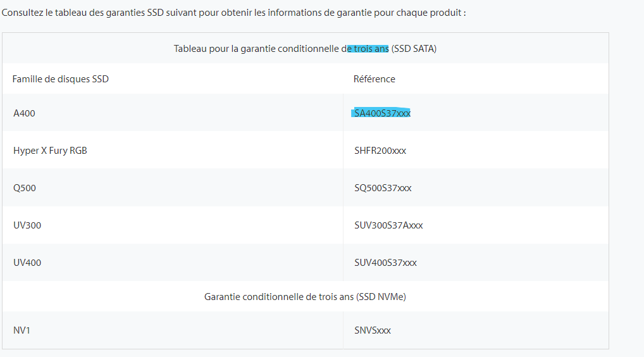
Task: Click the 'Garantie conditionnelle de trois ans (SSD NVMe)' heading
Action: (x=305, y=296)
